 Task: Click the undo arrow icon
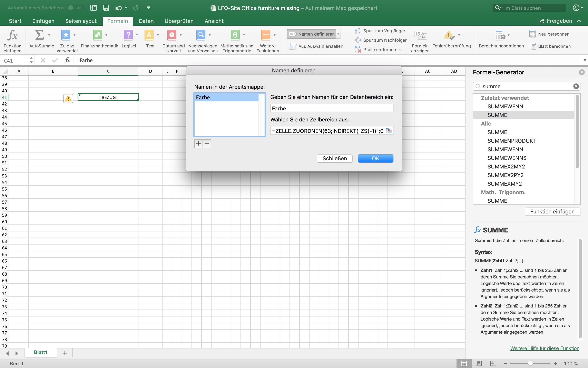point(118,8)
